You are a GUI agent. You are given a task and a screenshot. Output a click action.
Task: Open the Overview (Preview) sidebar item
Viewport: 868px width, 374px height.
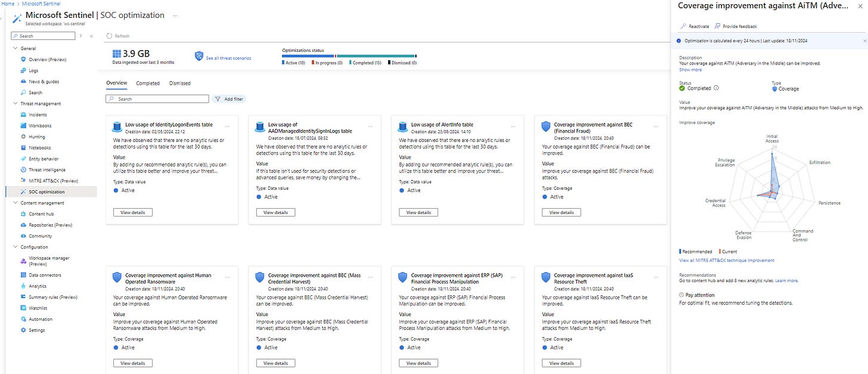tap(47, 60)
